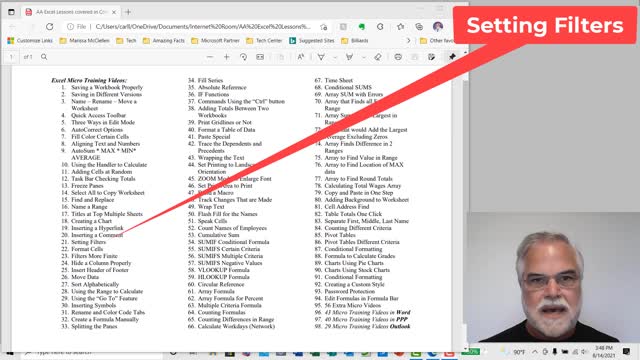Open the Marissa McClellen favorites folder
This screenshot has height=360, width=640.
[84, 40]
